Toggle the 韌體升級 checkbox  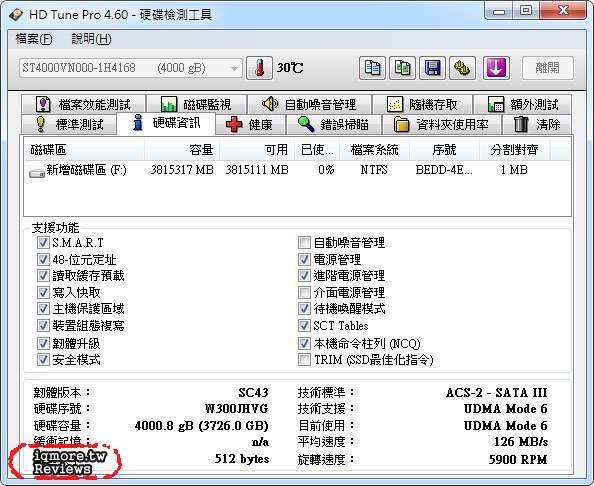[x=43, y=343]
